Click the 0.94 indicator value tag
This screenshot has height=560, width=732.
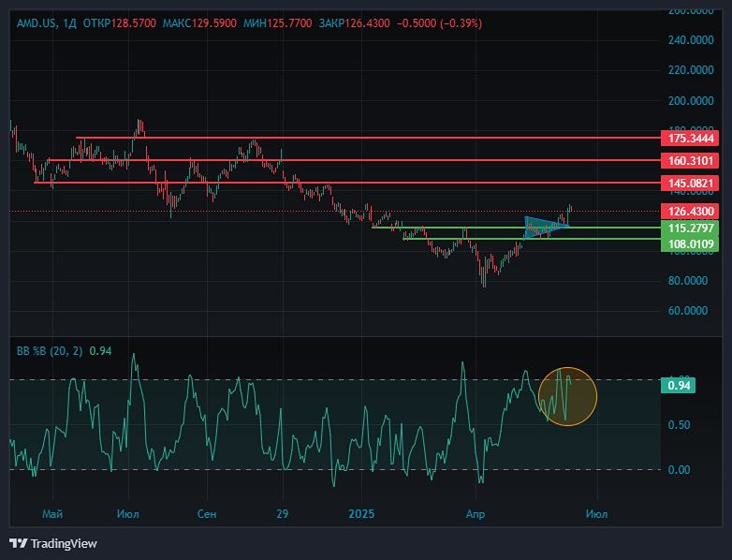[681, 387]
